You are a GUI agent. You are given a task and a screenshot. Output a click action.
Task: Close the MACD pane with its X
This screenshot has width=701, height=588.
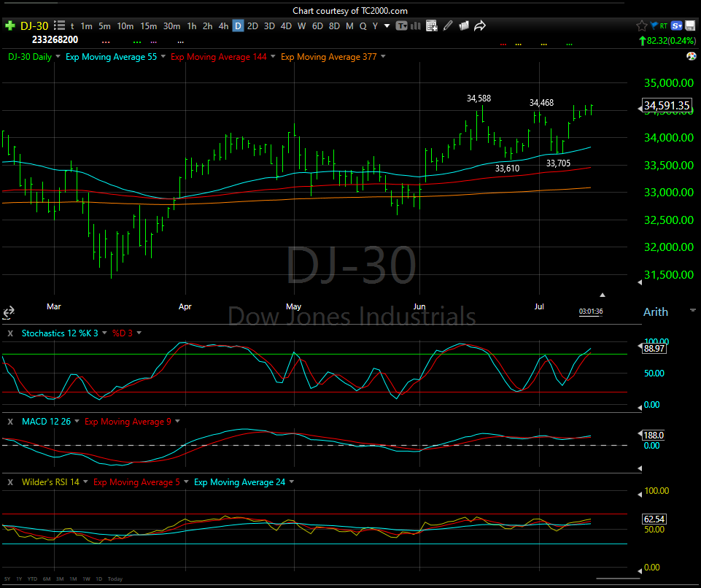coord(11,422)
